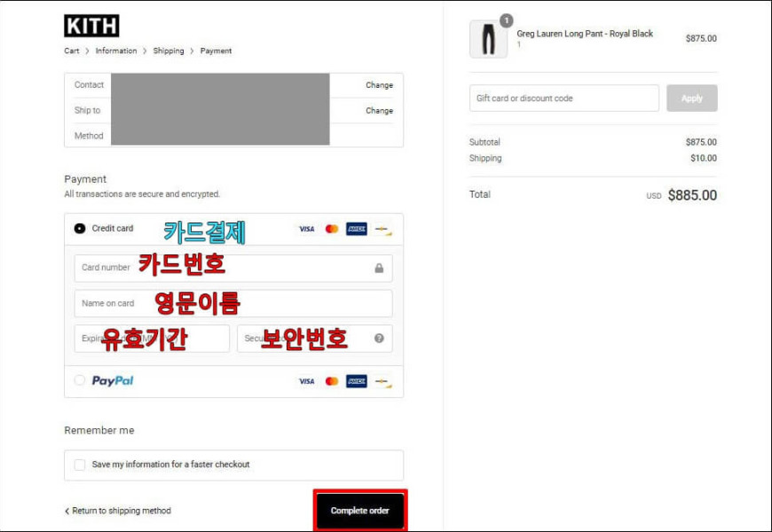Image resolution: width=772 pixels, height=532 pixels.
Task: Focus the Expiration date field
Action: click(152, 338)
